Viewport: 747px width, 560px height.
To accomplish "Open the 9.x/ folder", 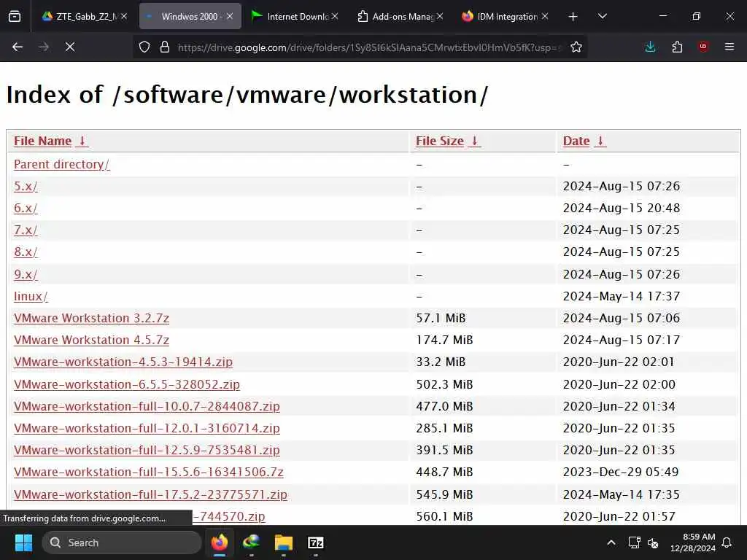I will point(26,274).
